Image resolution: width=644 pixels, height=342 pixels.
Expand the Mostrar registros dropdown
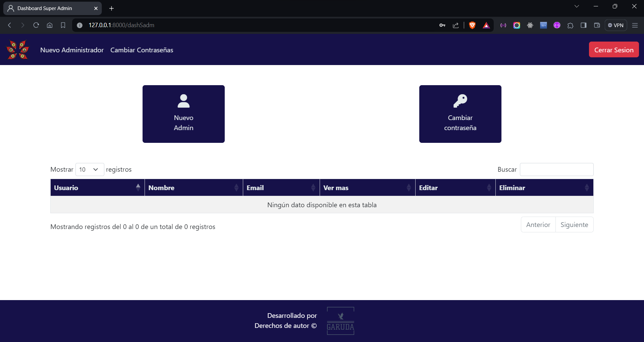click(x=90, y=169)
